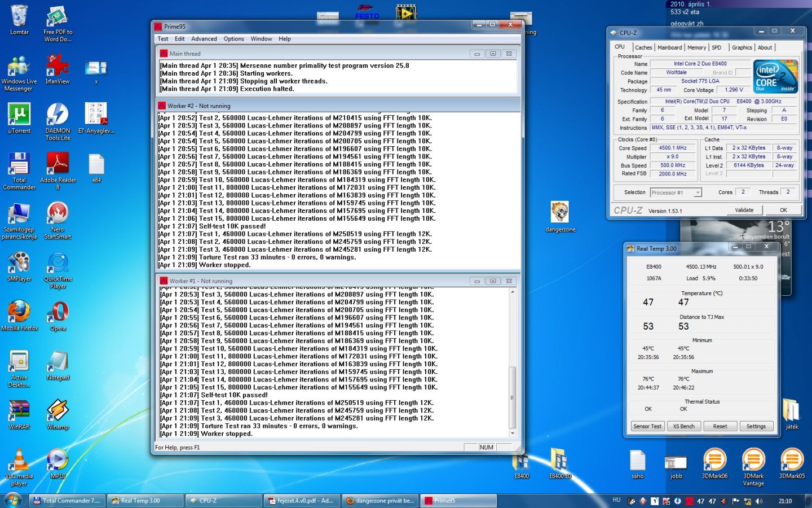Launch Mozilla Firefox desktop icon
812x508 pixels.
tap(19, 316)
